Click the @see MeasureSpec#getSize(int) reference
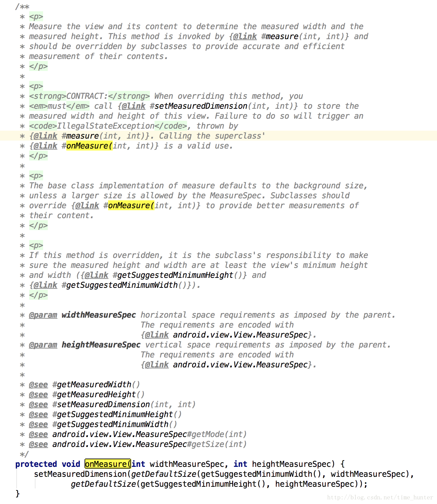 click(x=138, y=444)
